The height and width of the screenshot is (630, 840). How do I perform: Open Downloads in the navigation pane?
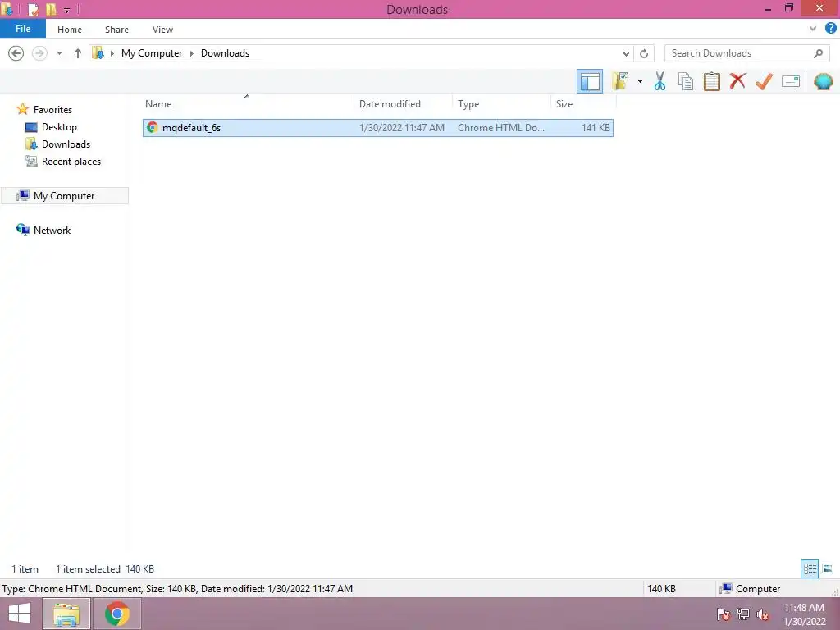pyautogui.click(x=66, y=144)
